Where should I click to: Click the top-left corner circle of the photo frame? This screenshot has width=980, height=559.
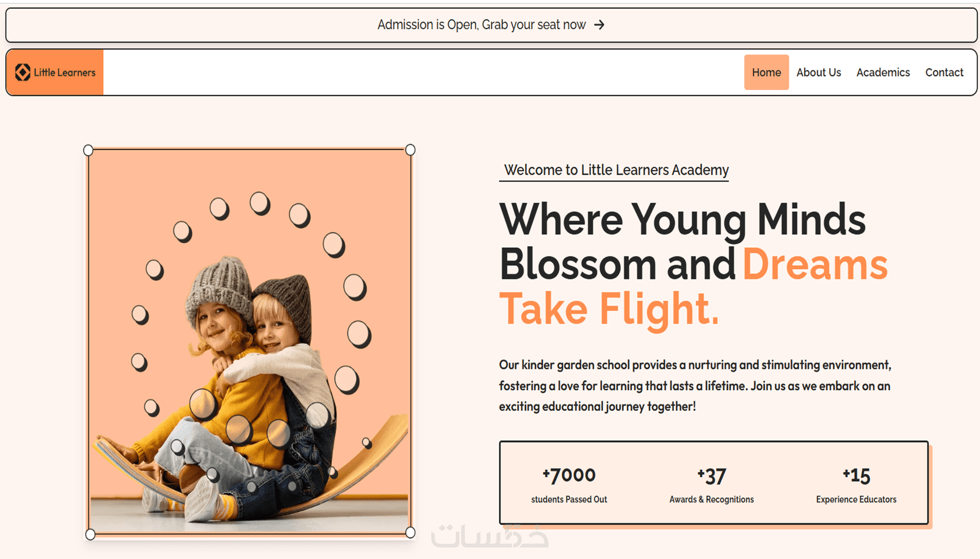pyautogui.click(x=88, y=150)
